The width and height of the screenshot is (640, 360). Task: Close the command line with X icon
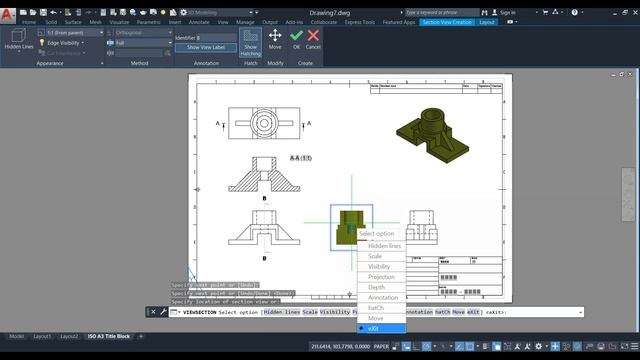click(x=153, y=312)
